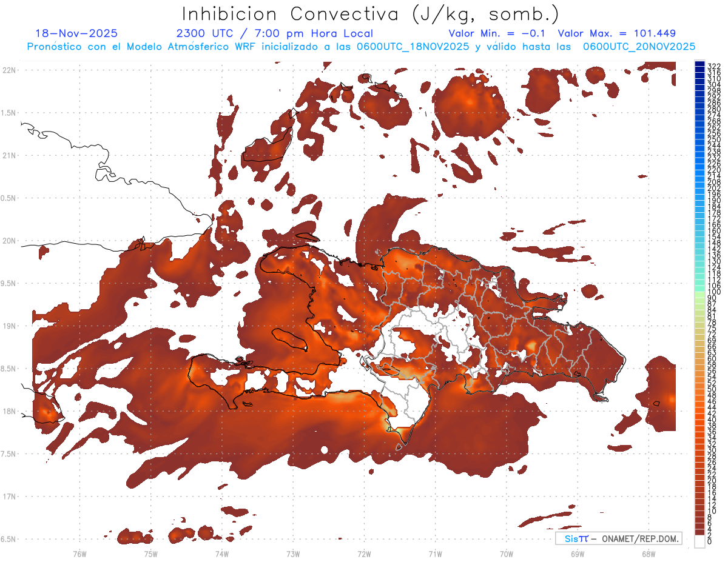Screen dimensions: 728x562
Task: Click the '7.5N' latitude label
Action: point(9,453)
